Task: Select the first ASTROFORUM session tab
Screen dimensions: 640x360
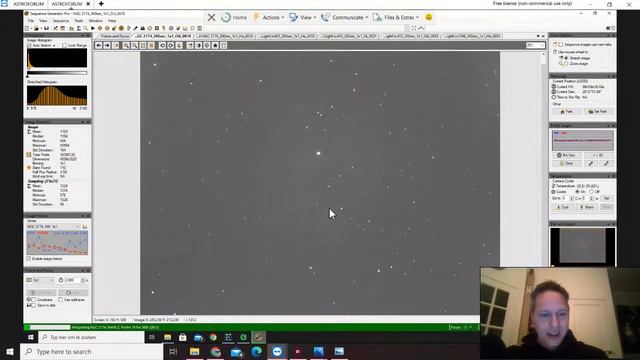Action: 29,4
